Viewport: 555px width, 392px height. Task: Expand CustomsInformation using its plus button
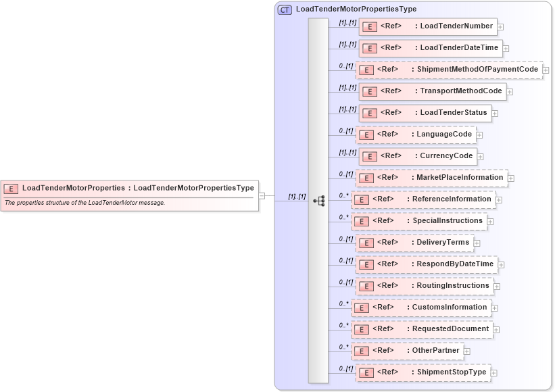point(494,308)
